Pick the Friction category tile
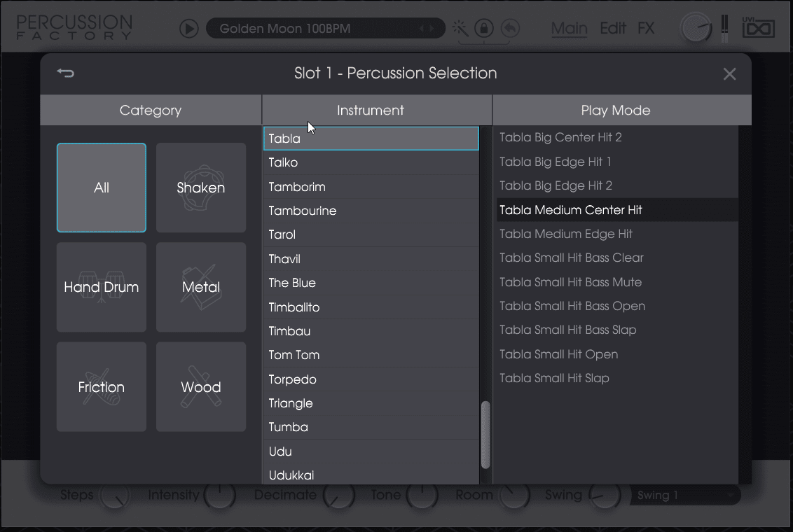The width and height of the screenshot is (793, 532). click(x=102, y=387)
